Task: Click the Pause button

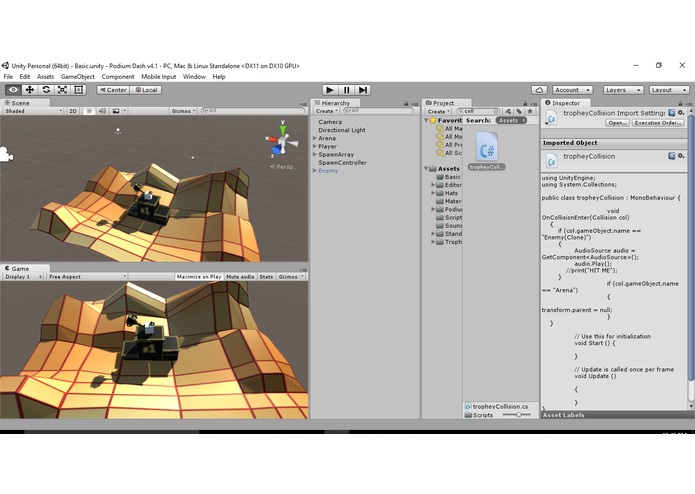Action: (x=347, y=90)
